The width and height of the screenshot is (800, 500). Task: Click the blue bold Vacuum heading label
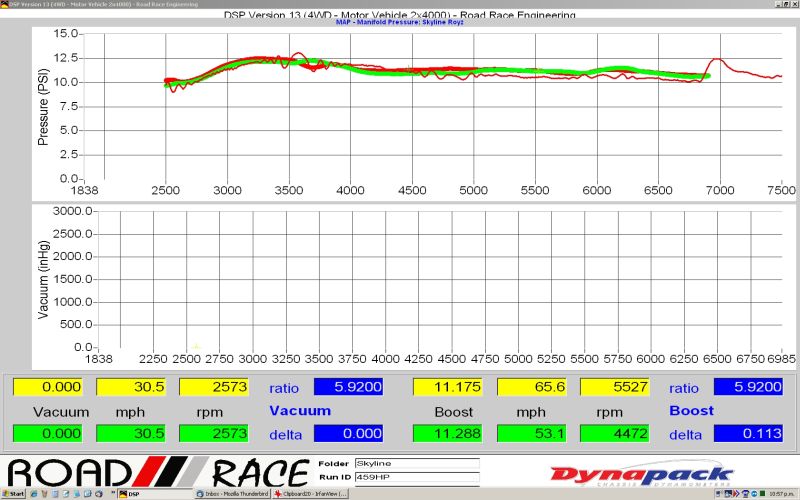coord(300,411)
